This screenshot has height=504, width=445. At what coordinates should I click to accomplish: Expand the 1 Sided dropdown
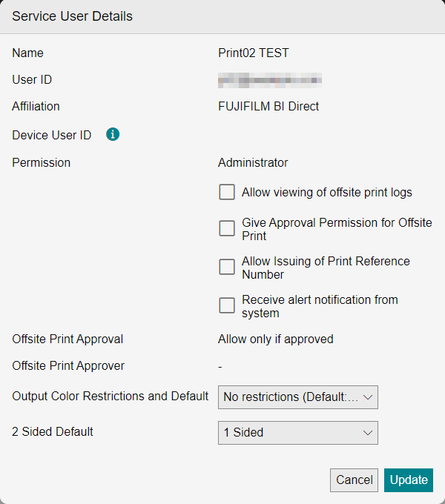[297, 433]
